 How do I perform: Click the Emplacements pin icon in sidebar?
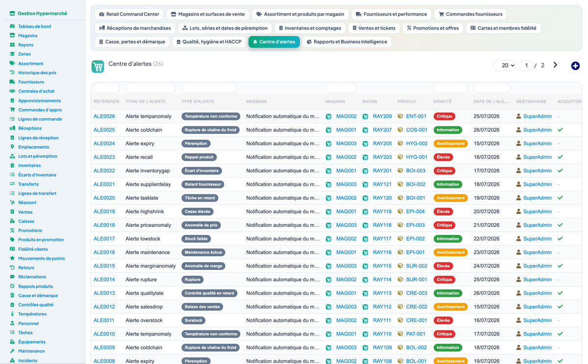12,146
